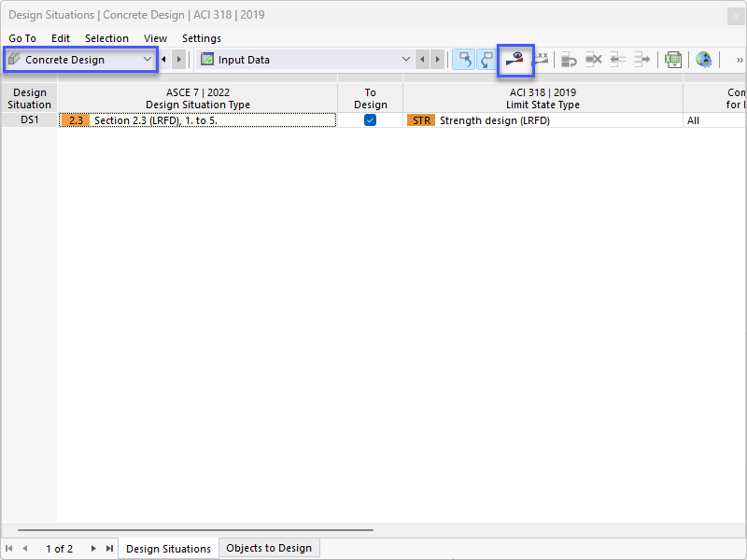Open the Input Data dropdown
The width and height of the screenshot is (747, 560).
[x=305, y=60]
